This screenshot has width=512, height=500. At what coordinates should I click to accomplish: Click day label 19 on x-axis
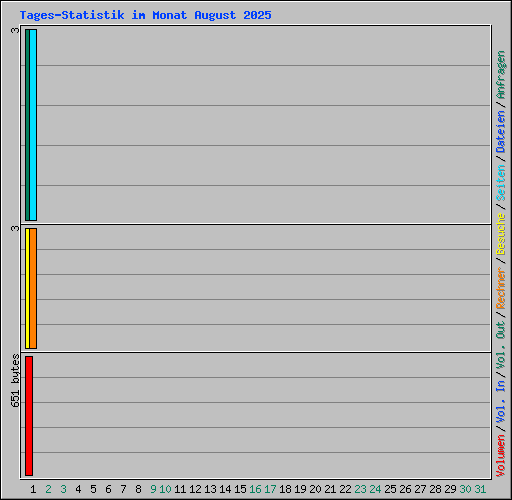click(x=300, y=489)
